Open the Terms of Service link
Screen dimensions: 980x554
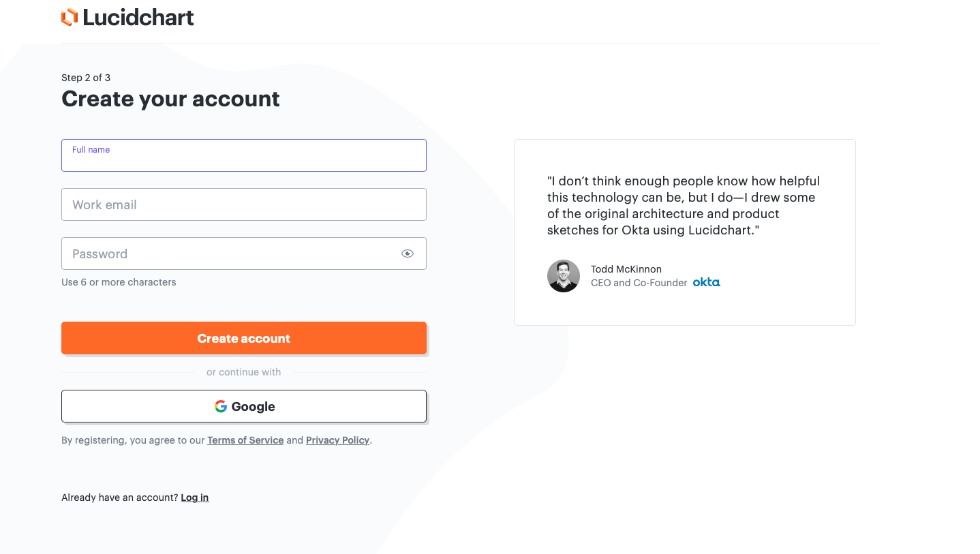click(x=245, y=440)
